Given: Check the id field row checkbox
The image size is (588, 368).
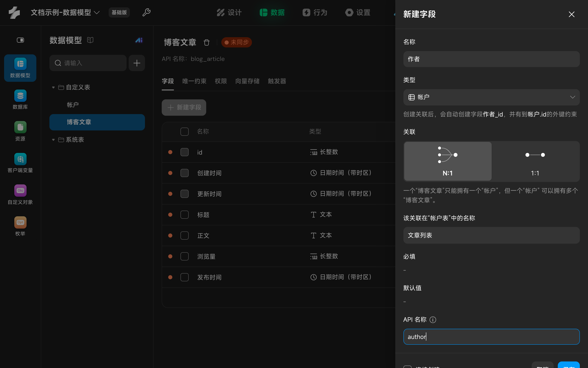Looking at the screenshot, I should [x=184, y=152].
